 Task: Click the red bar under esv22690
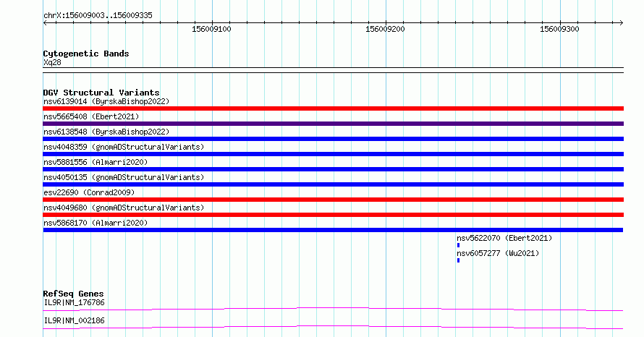click(x=333, y=200)
